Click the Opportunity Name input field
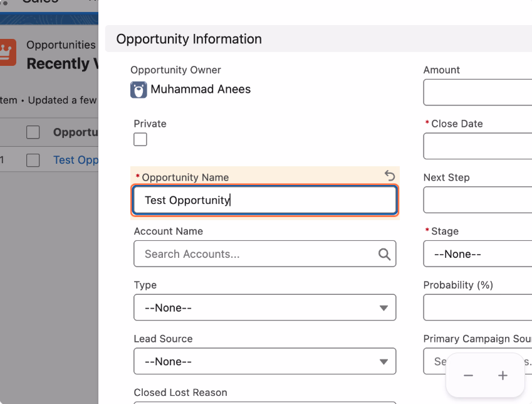Viewport: 532px width, 404px height. (264, 200)
